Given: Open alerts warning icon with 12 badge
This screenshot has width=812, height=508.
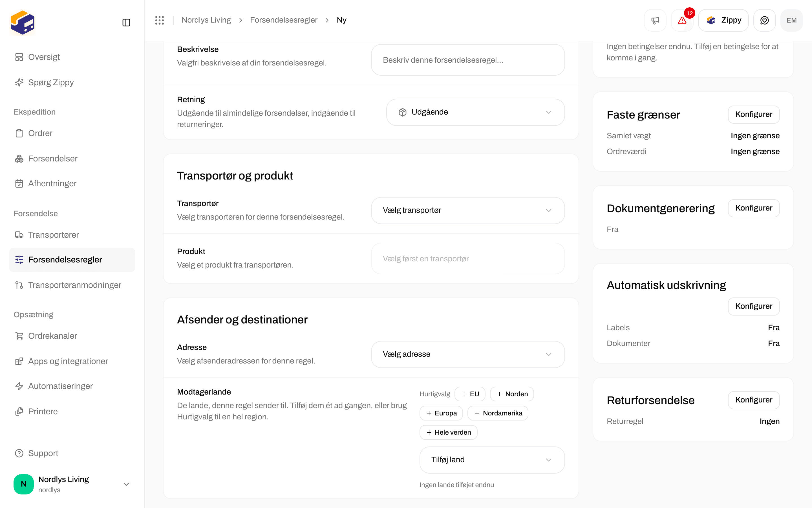Looking at the screenshot, I should [682, 20].
